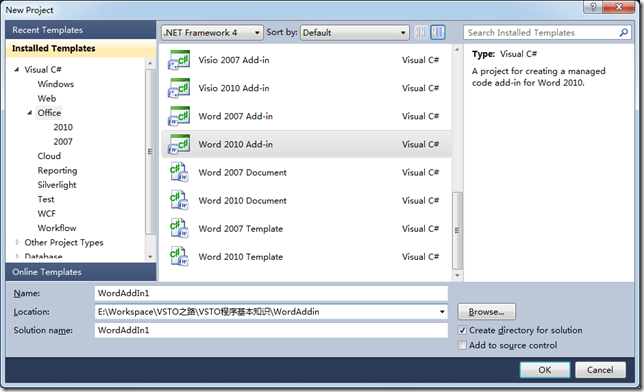Select the Workflow template category

[57, 228]
